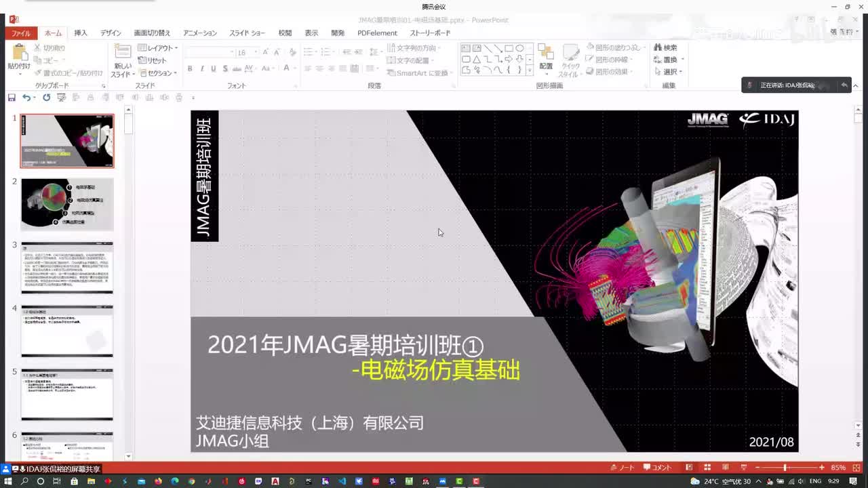The image size is (868, 488).
Task: Open the Windows Start menu
Action: (x=8, y=481)
